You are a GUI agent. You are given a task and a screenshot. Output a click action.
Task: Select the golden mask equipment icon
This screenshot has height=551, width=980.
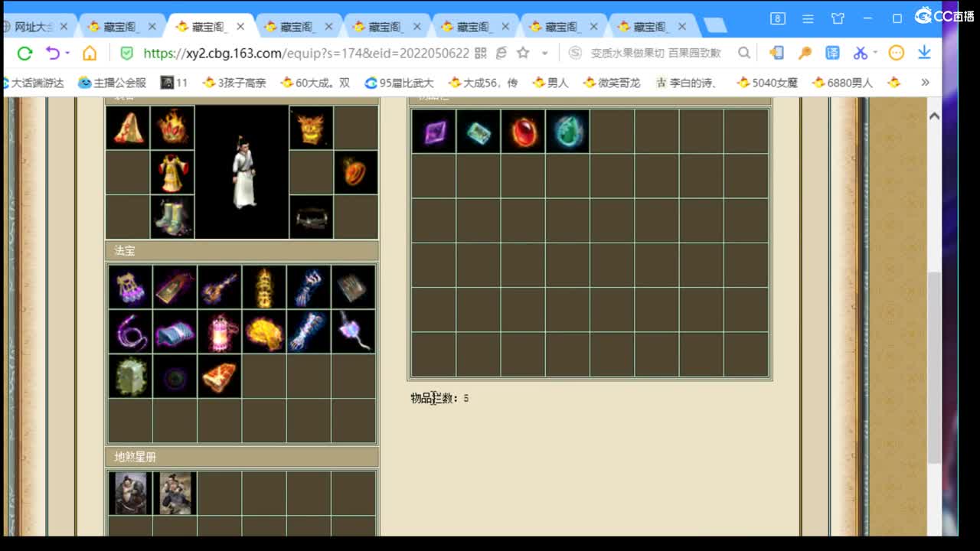(x=311, y=128)
